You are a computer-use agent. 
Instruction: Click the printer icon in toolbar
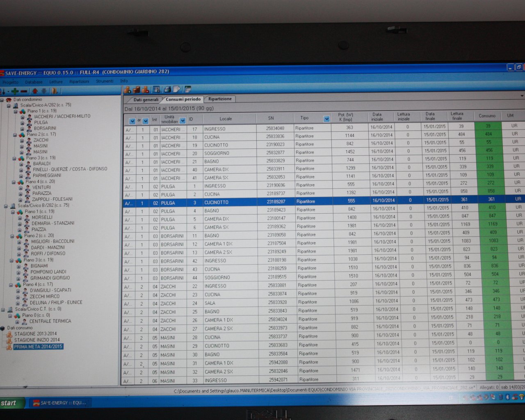(x=167, y=89)
